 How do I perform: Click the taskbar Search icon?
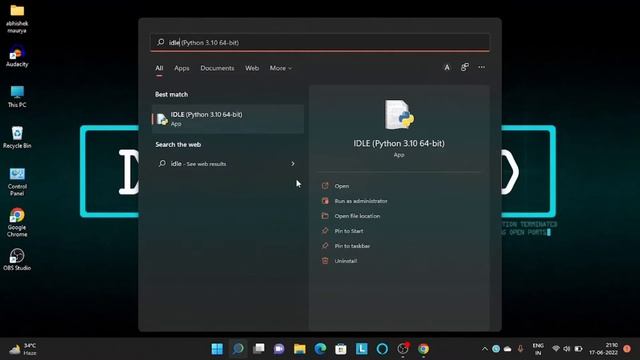click(238, 349)
